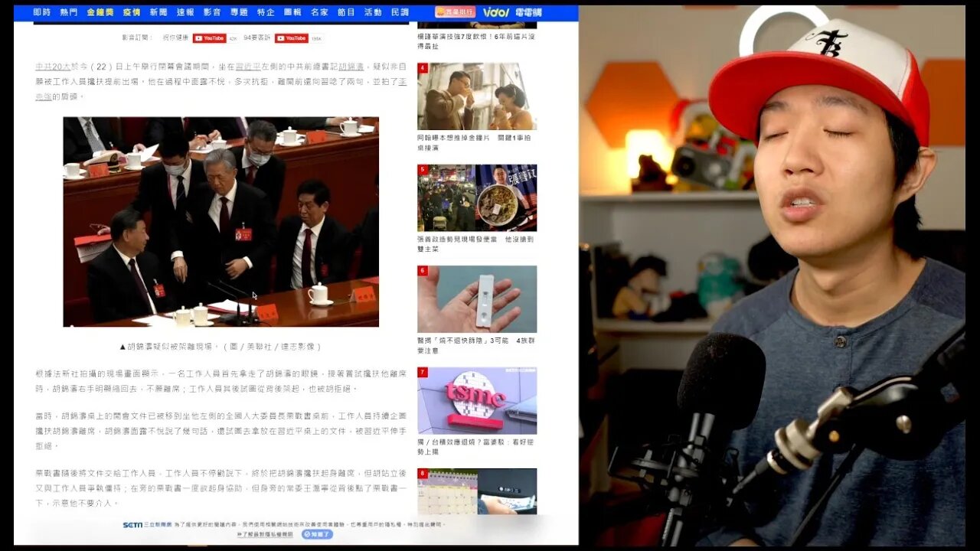Screen dimensions: 980x551
Task: Click the Hu Jintao article photo
Action: pos(220,222)
